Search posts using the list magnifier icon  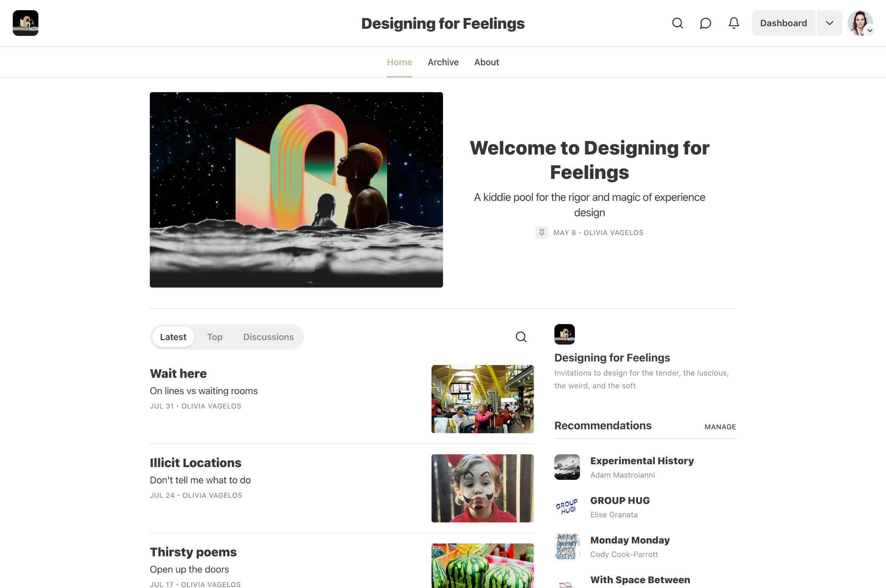click(521, 337)
